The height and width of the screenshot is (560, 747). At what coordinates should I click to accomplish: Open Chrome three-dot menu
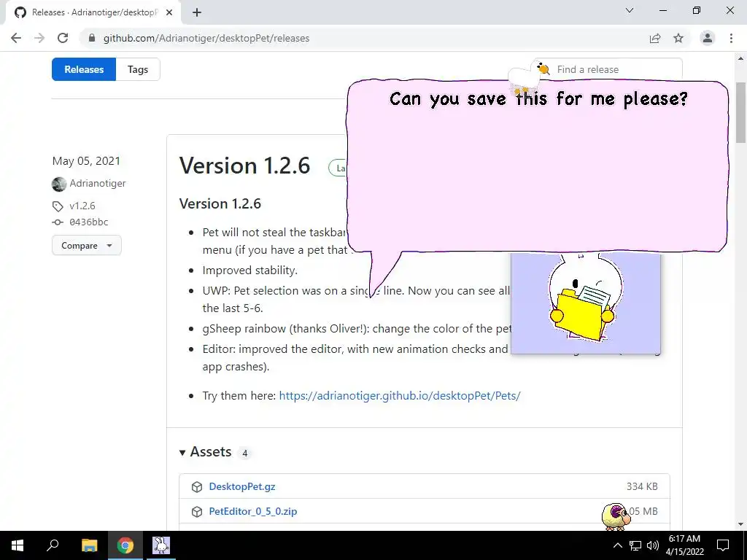(731, 38)
